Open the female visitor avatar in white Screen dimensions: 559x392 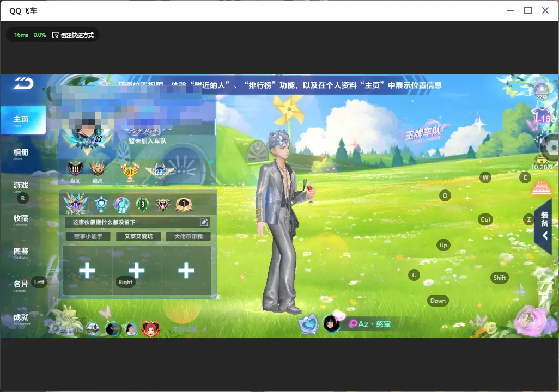131,329
